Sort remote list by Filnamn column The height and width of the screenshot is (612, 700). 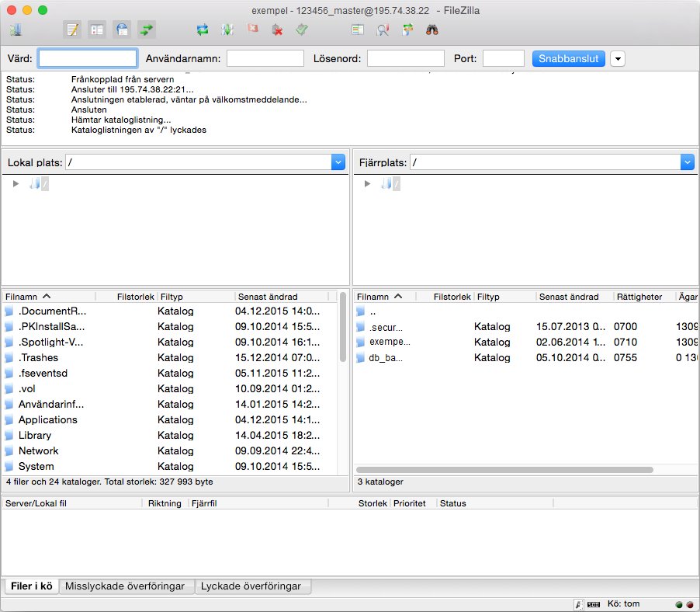[x=385, y=297]
